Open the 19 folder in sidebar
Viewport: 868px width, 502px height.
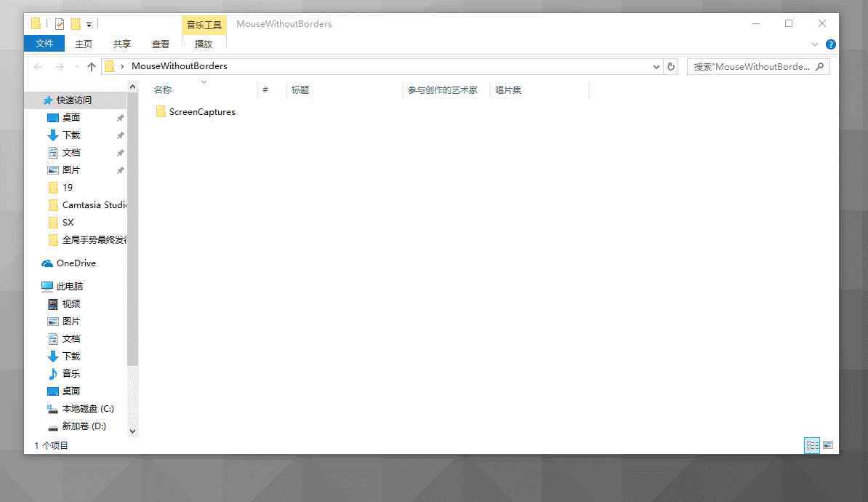click(68, 187)
